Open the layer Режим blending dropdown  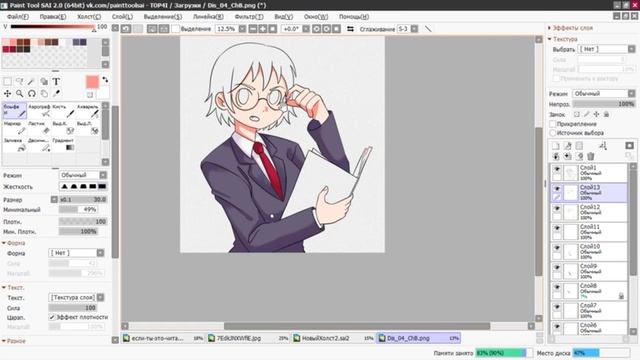(604, 93)
